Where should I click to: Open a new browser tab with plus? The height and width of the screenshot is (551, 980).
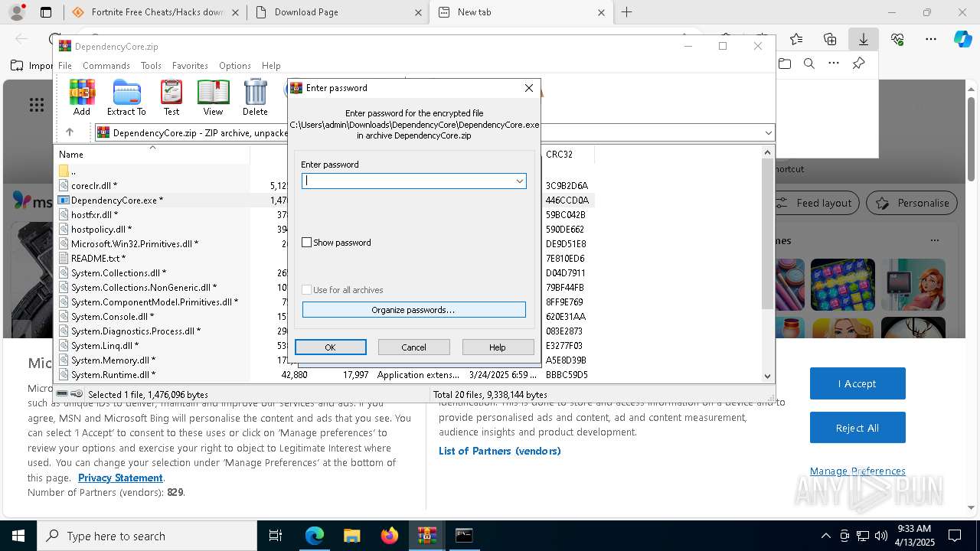(626, 12)
